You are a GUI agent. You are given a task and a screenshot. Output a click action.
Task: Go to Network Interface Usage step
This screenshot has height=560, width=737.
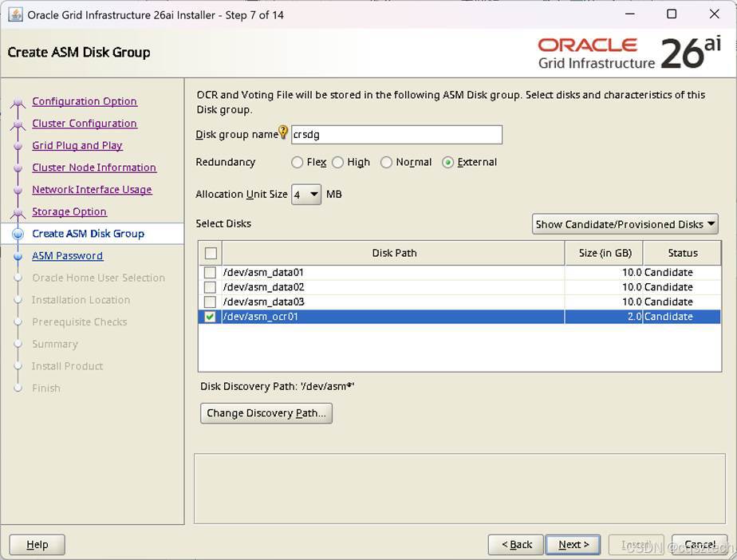point(93,190)
